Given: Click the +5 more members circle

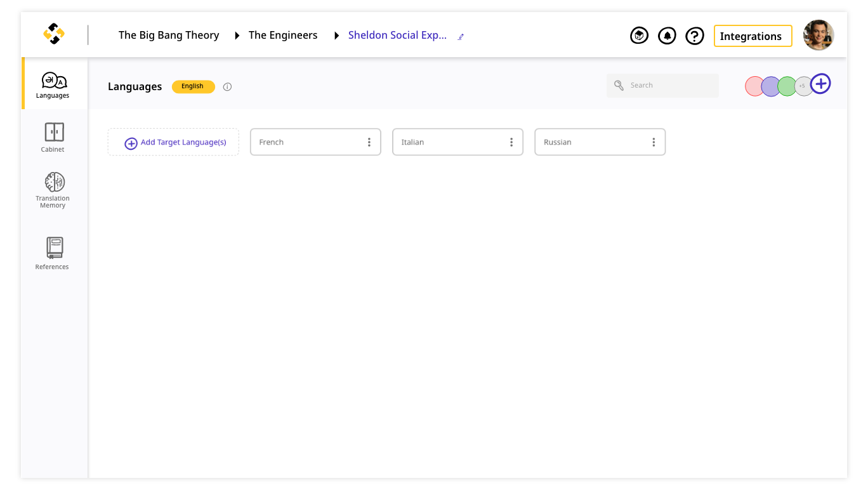Looking at the screenshot, I should 803,86.
